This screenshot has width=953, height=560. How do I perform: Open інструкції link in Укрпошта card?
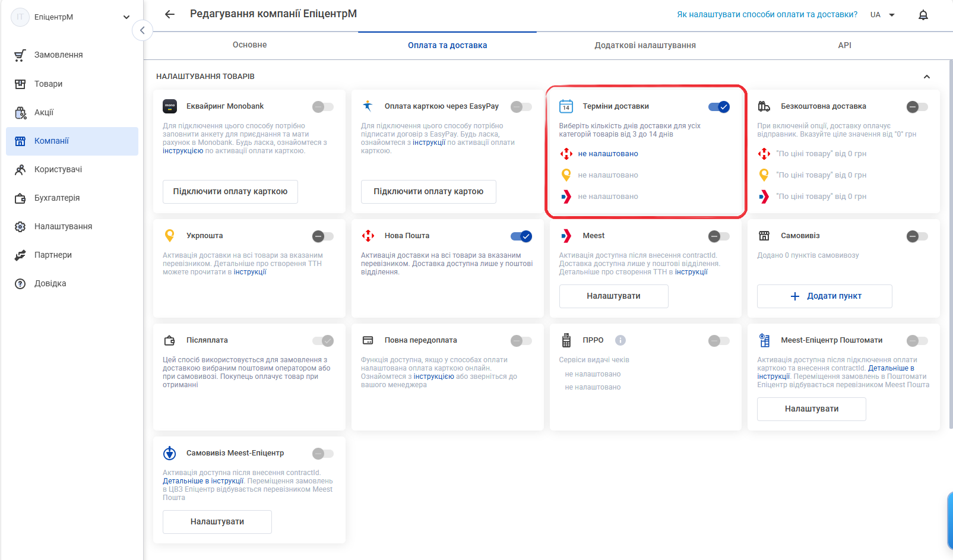click(x=250, y=272)
